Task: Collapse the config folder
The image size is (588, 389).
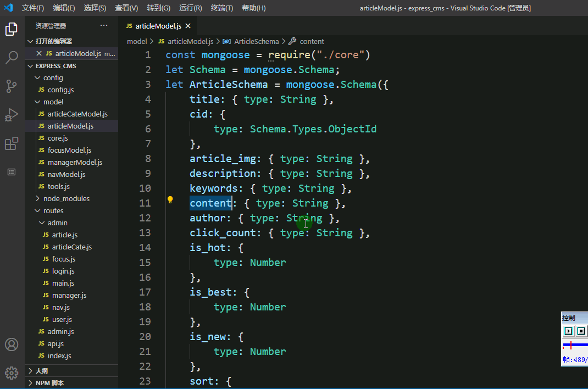Action: 71,78
